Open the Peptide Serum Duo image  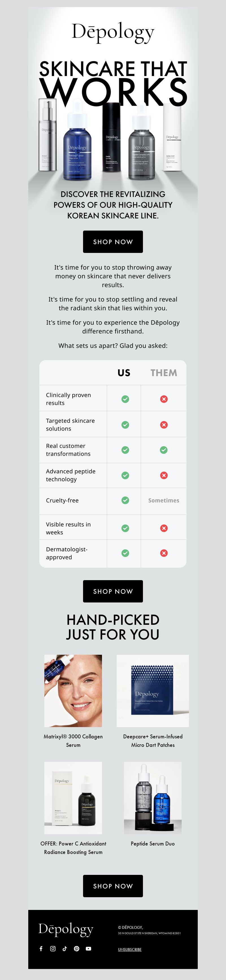(x=153, y=798)
